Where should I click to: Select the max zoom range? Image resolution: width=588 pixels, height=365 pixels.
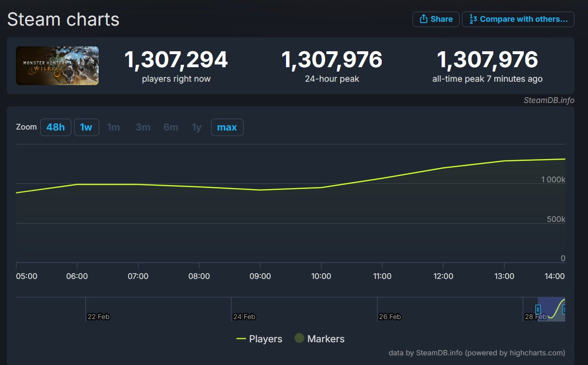[227, 127]
